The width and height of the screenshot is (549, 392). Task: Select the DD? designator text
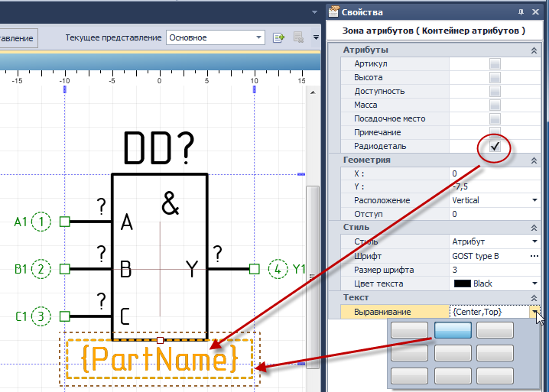coord(159,147)
